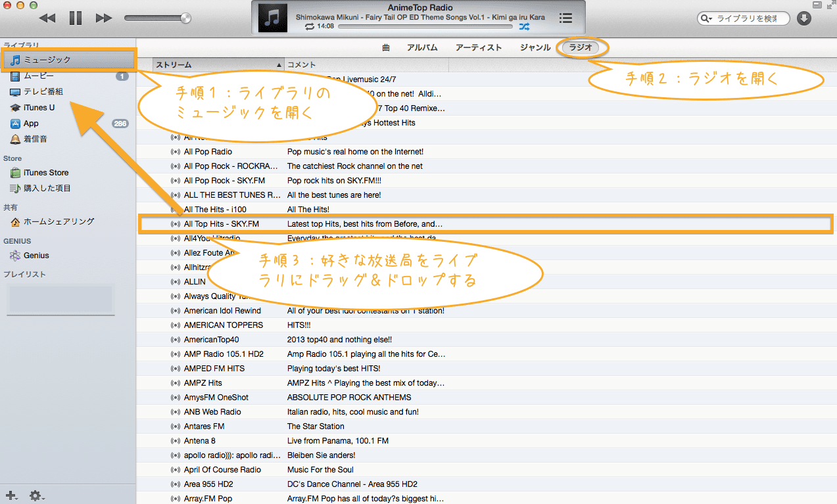Click the stream icon beside All Pop Radio
Image resolution: width=837 pixels, height=504 pixels.
(175, 152)
